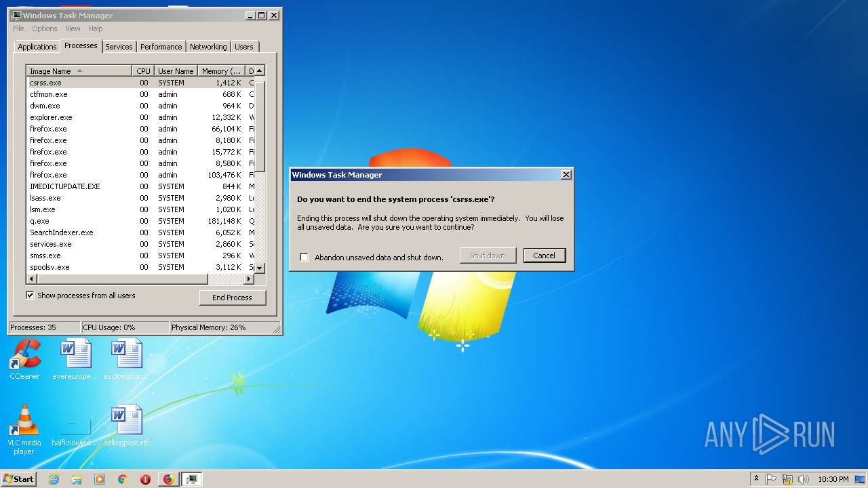Switch to the Services tab
The width and height of the screenshot is (868, 488).
point(119,47)
